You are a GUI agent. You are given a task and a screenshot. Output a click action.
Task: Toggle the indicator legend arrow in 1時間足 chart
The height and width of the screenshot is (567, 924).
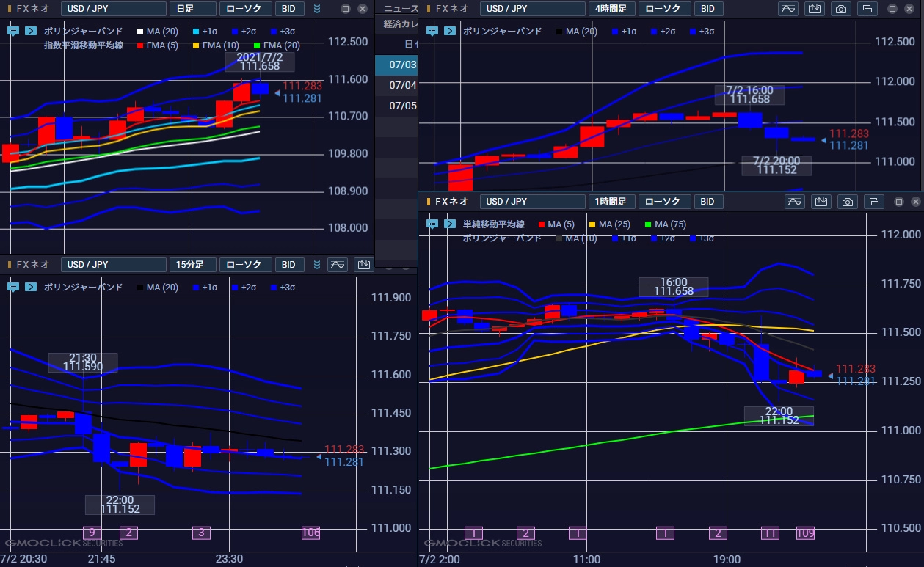[x=449, y=224]
